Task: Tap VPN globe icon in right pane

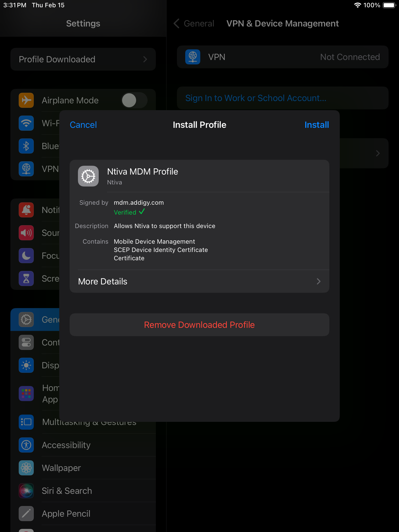Action: point(193,57)
